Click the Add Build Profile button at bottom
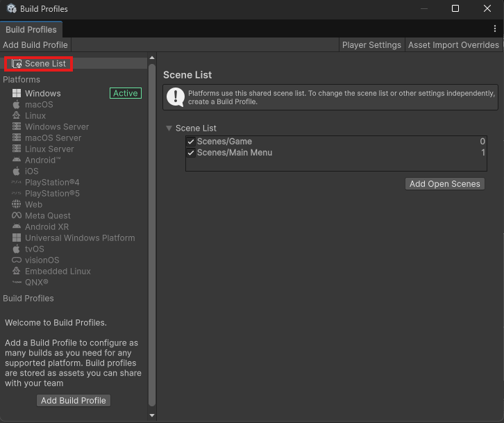This screenshot has width=504, height=423. 74,401
